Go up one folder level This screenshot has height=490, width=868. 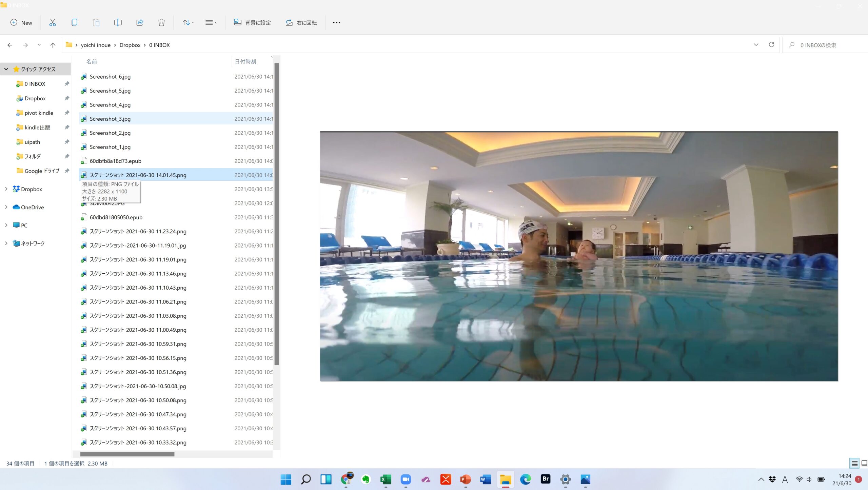53,45
